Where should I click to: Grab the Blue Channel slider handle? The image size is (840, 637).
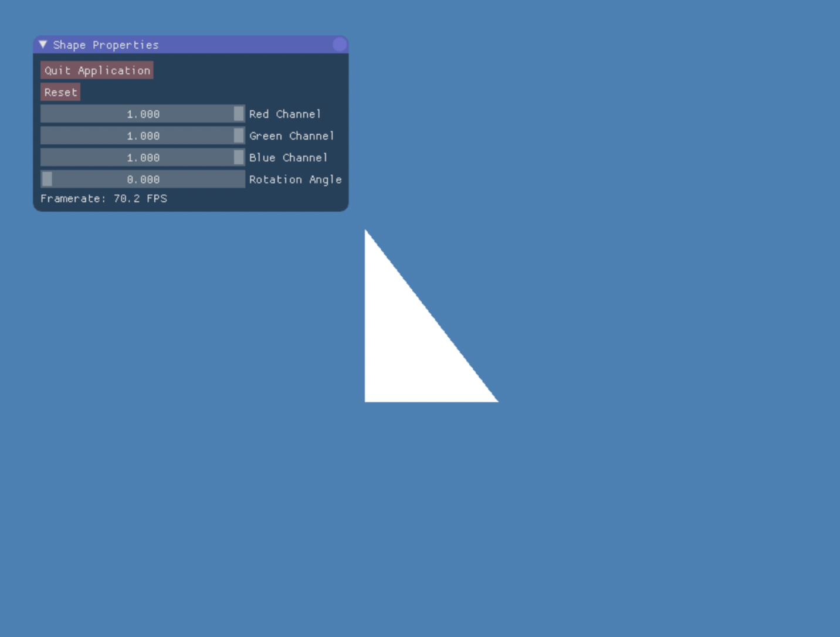pyautogui.click(x=238, y=157)
